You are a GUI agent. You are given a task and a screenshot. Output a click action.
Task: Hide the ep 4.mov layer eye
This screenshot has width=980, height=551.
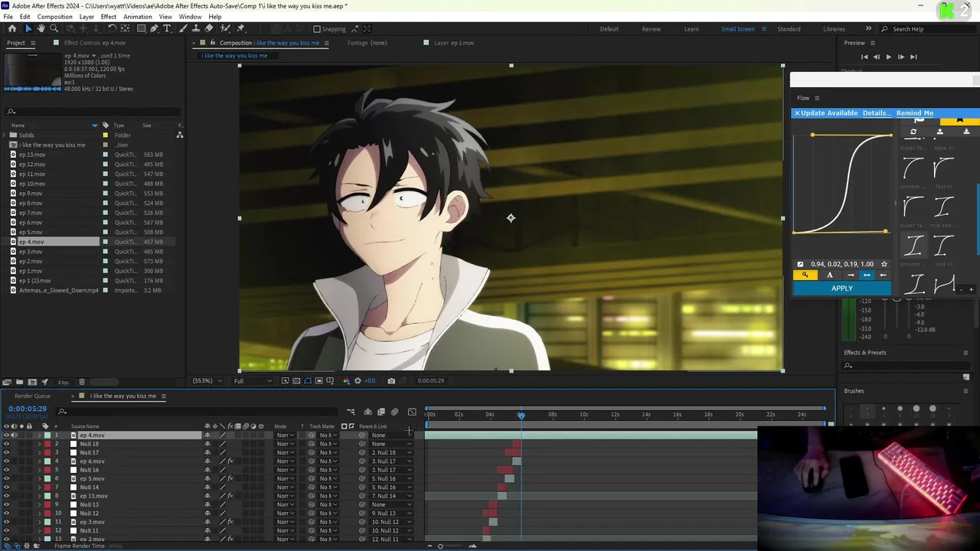click(6, 435)
